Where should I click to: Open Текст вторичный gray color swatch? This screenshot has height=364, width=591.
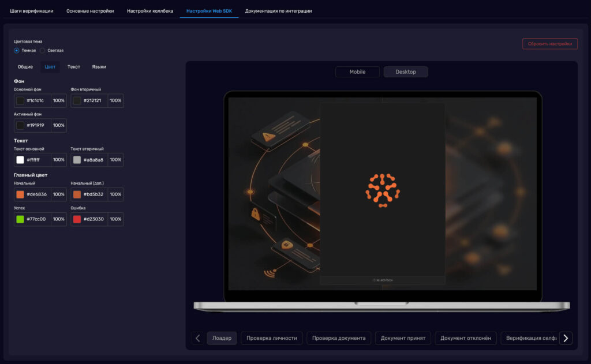pos(77,160)
